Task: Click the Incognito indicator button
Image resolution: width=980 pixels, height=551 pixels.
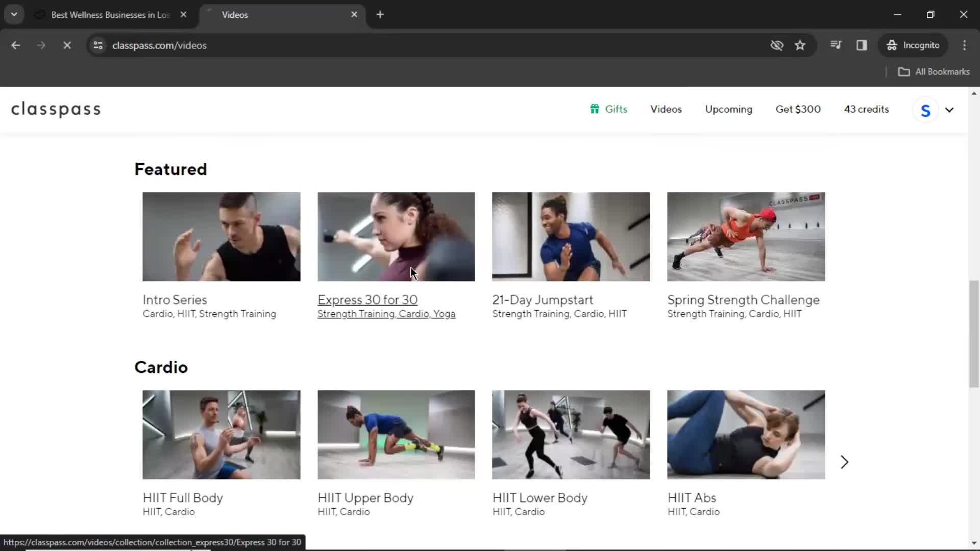Action: pyautogui.click(x=913, y=45)
